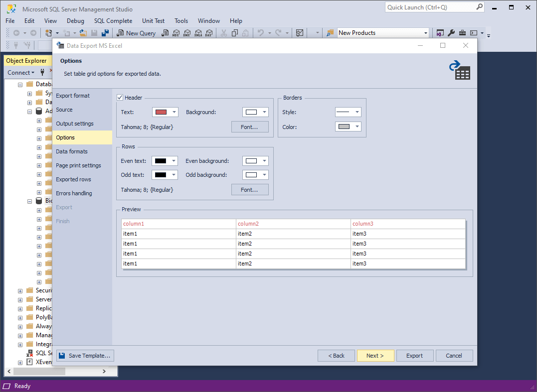Open the Debug menu
This screenshot has width=537, height=392.
click(75, 21)
